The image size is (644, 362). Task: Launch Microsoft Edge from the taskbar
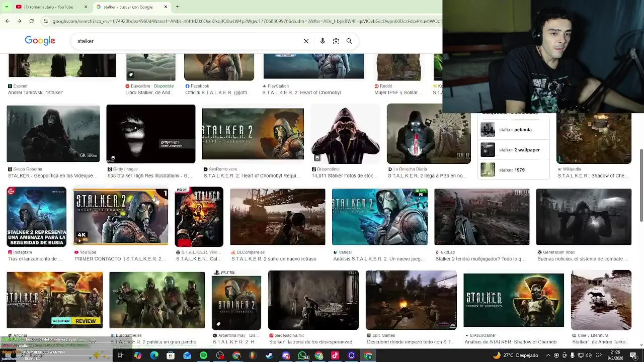tap(154, 355)
